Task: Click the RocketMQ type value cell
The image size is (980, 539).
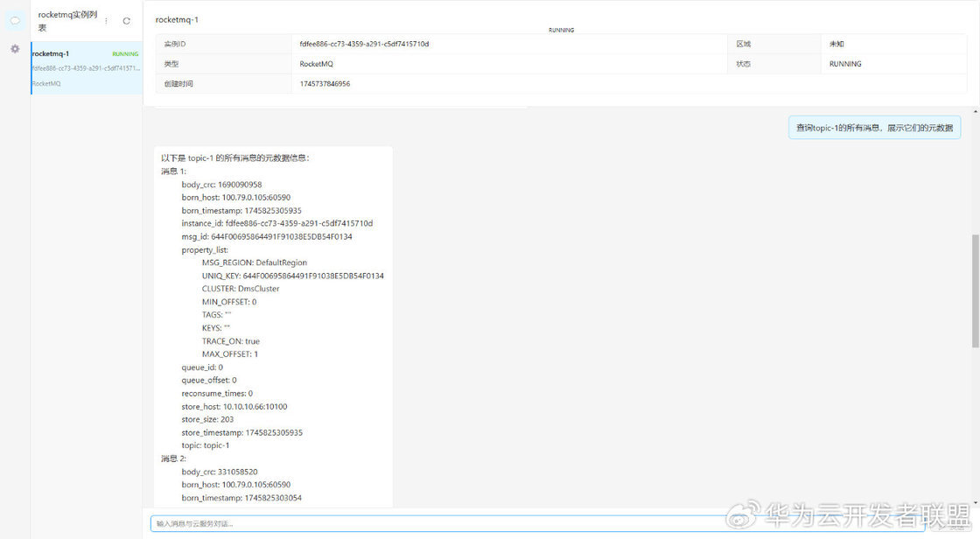Action: coord(509,64)
